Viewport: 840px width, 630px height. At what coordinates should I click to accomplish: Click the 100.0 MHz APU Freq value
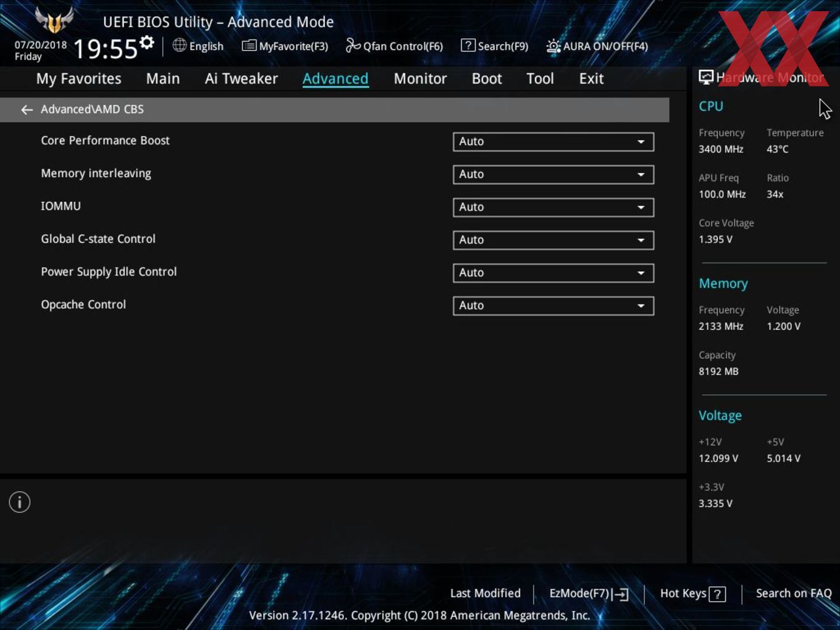coord(722,194)
